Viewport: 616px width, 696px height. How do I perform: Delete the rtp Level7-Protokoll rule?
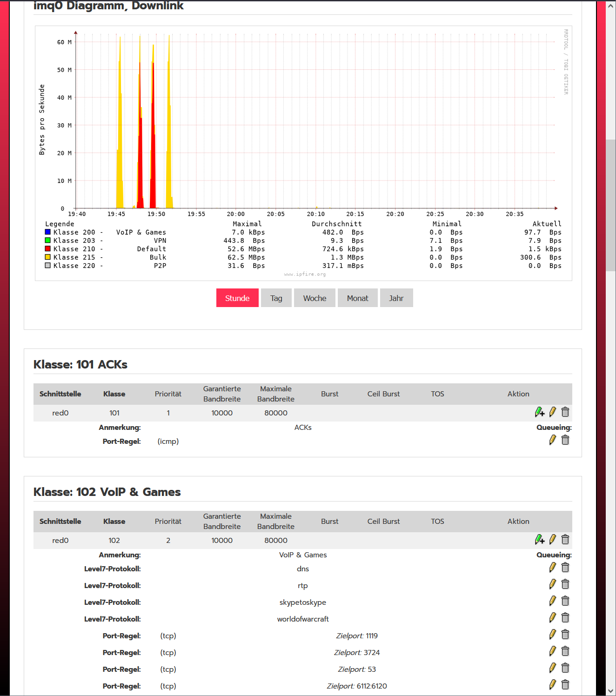pos(565,584)
